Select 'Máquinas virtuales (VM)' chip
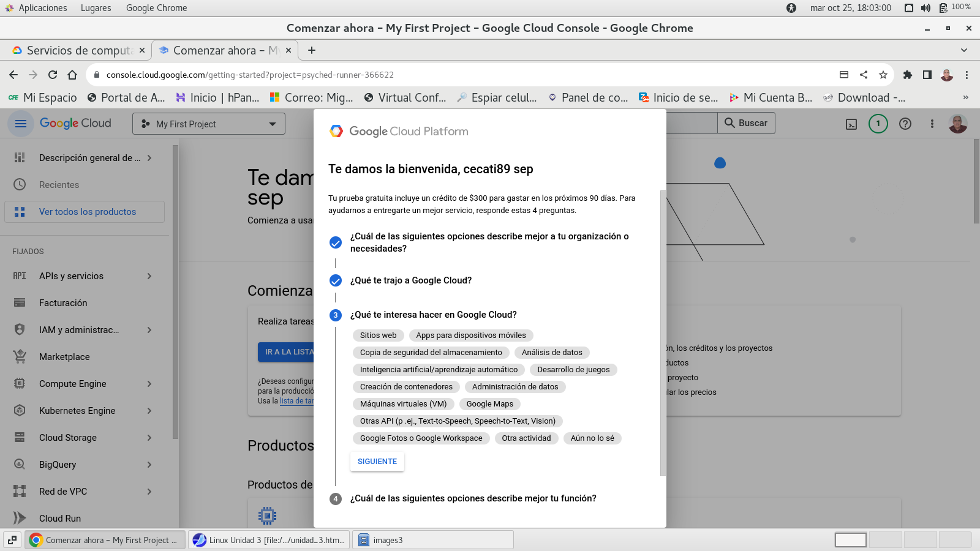The width and height of the screenshot is (980, 551). pos(403,404)
